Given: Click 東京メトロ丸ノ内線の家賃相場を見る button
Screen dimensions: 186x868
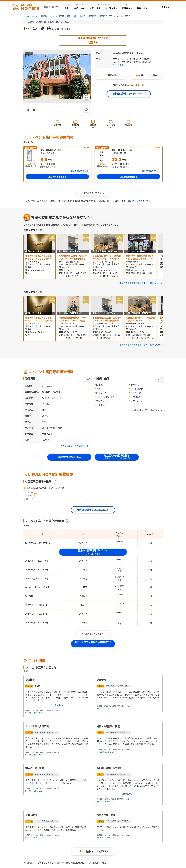Looking at the screenshot, I should 93,644.
